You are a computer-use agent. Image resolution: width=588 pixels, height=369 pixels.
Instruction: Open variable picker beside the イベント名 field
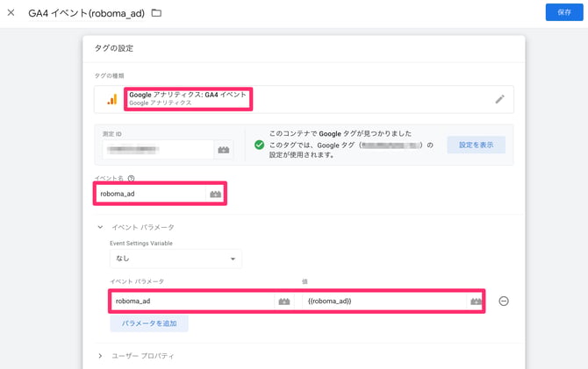pos(215,194)
